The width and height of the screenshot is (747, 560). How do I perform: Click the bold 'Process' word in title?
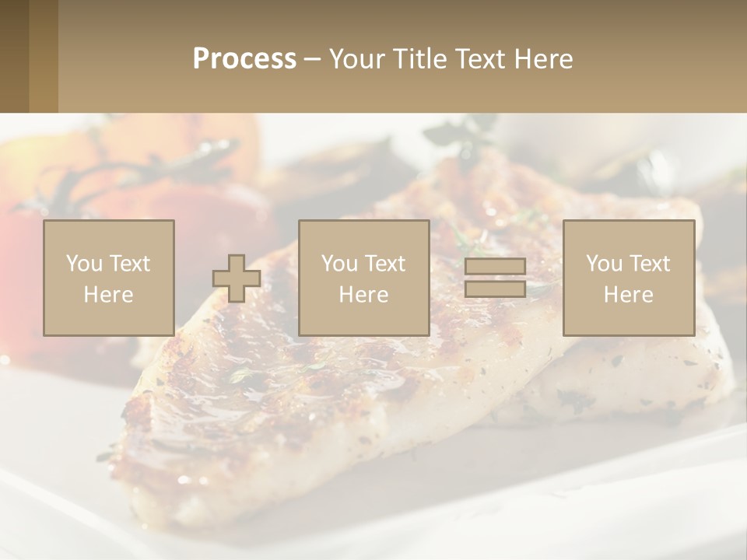[x=244, y=58]
